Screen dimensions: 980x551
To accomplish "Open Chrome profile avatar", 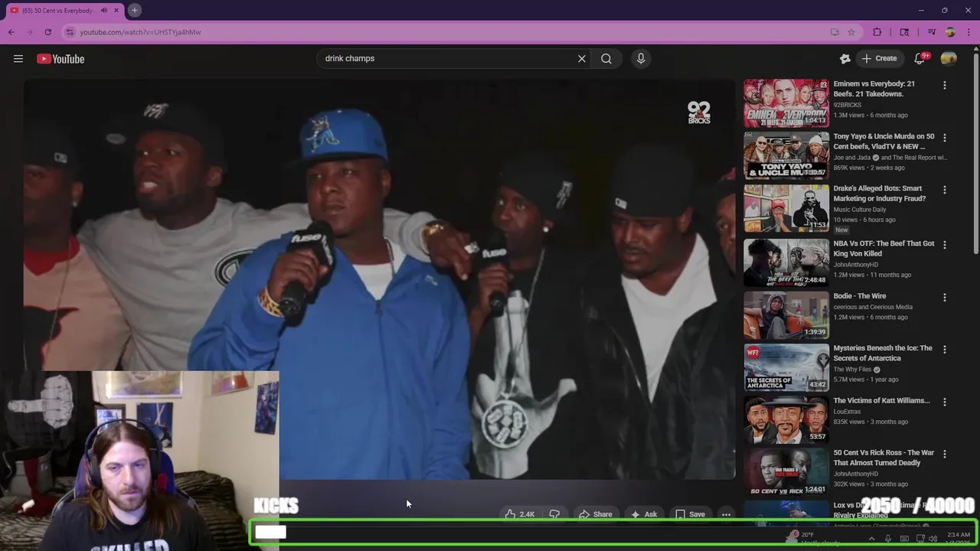I will coord(950,32).
